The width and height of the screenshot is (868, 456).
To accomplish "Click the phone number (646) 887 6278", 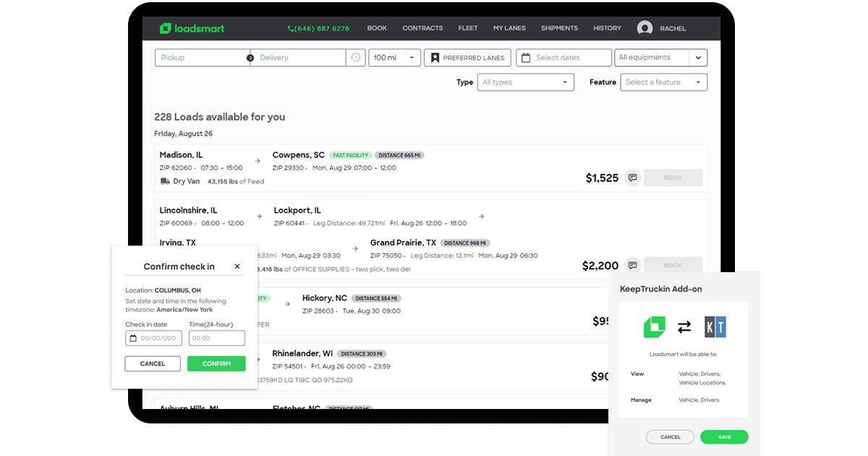I will click(x=318, y=29).
